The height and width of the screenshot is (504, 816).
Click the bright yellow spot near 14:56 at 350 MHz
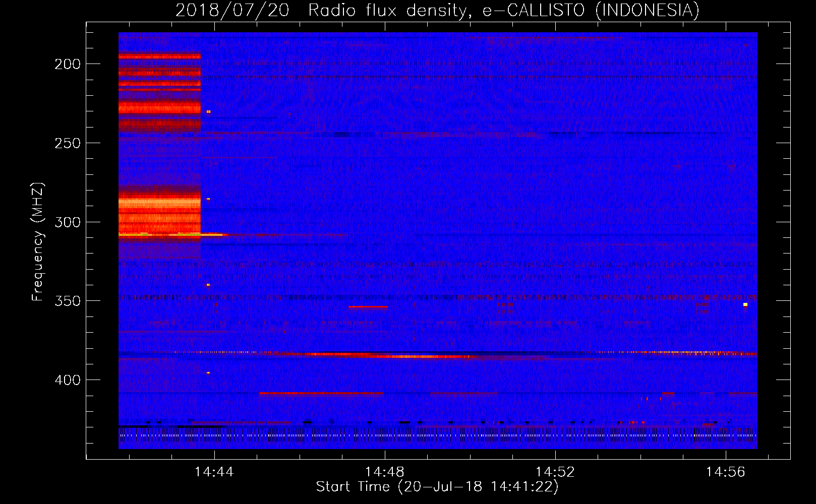coord(745,304)
